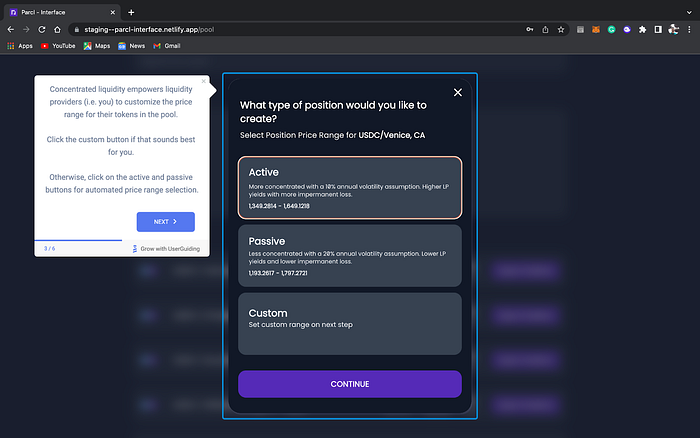Bookmark this page with star icon

pos(561,29)
